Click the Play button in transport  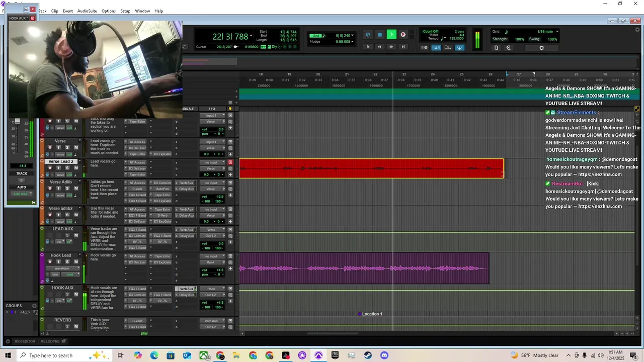[391, 35]
